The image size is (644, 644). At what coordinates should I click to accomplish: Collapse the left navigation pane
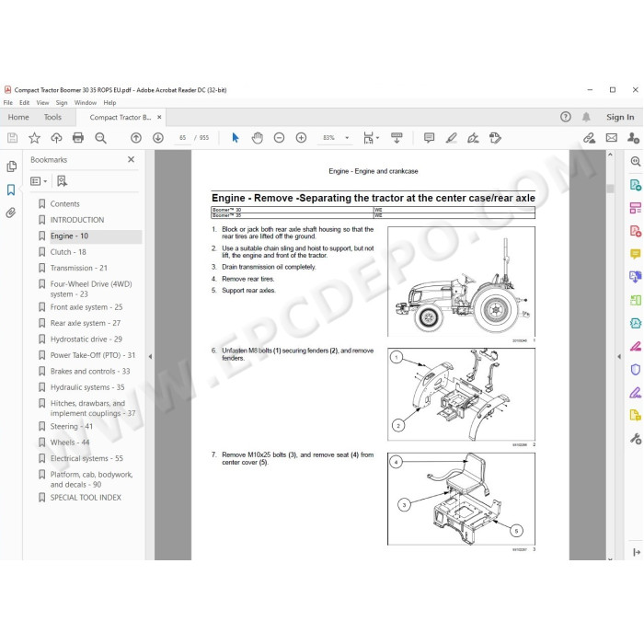coord(150,357)
